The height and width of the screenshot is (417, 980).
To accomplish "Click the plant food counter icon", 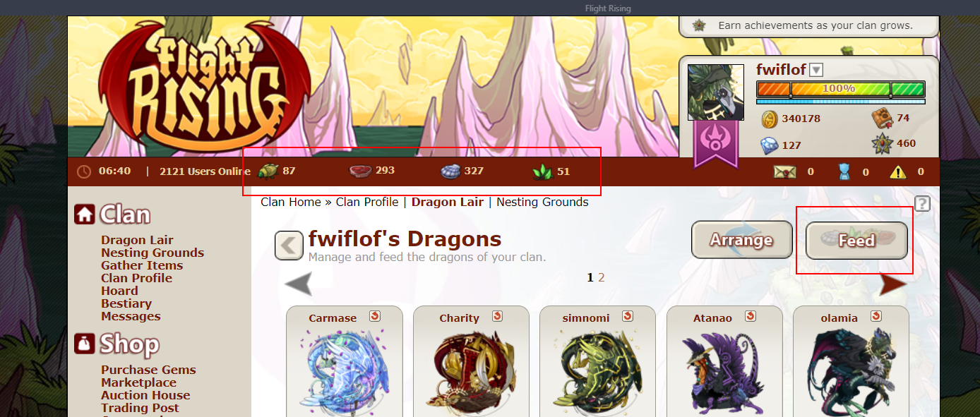I will click(x=542, y=171).
